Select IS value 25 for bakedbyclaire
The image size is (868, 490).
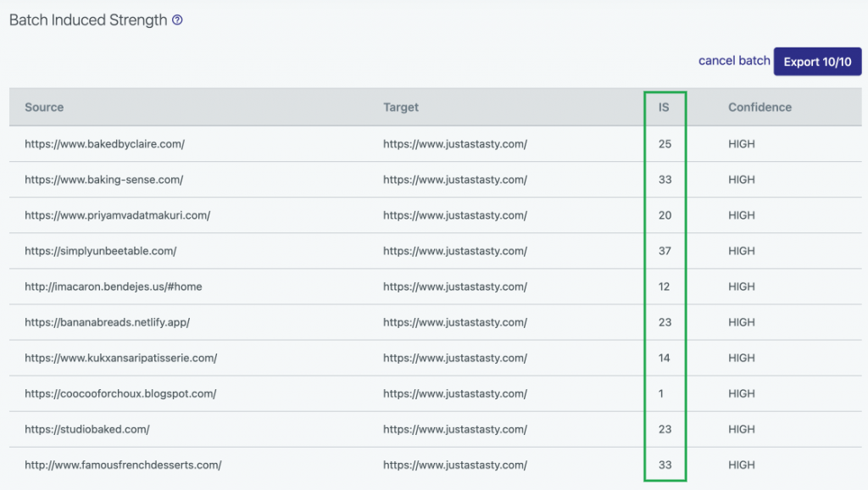coord(665,144)
